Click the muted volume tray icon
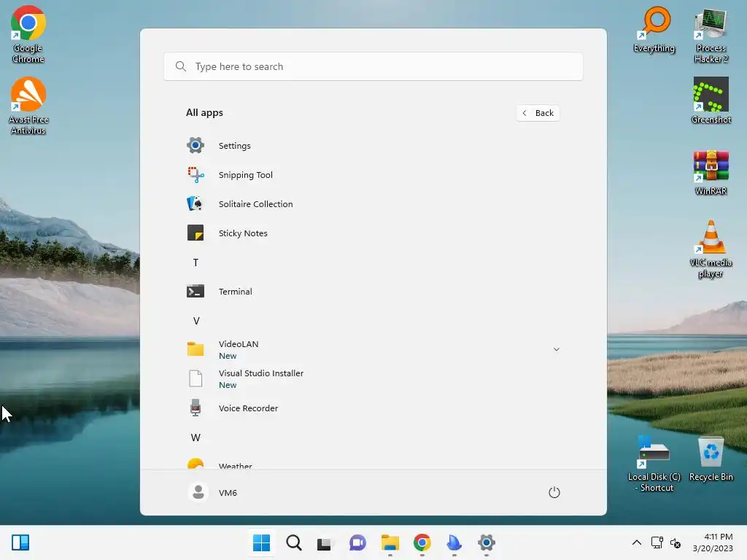Image resolution: width=747 pixels, height=560 pixels. (x=676, y=542)
